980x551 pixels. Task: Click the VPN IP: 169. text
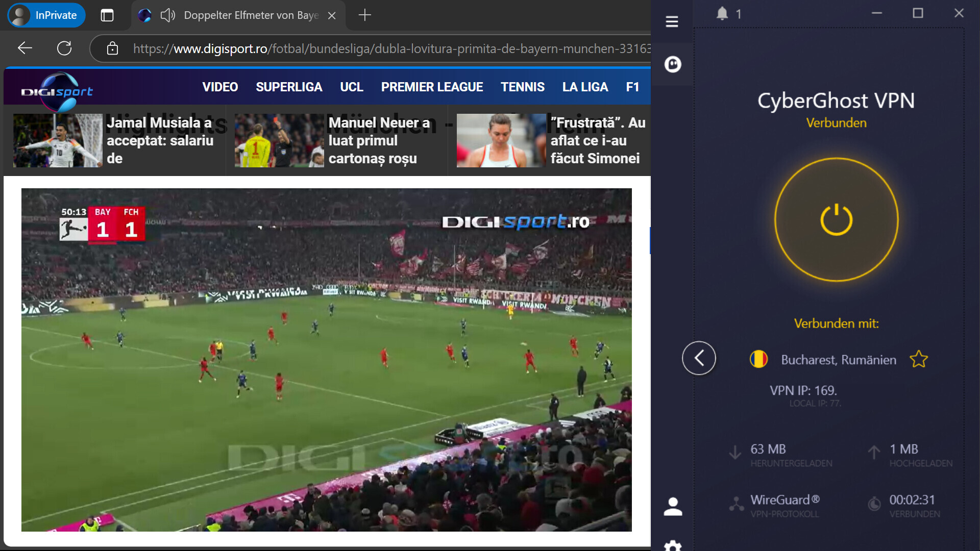point(803,390)
